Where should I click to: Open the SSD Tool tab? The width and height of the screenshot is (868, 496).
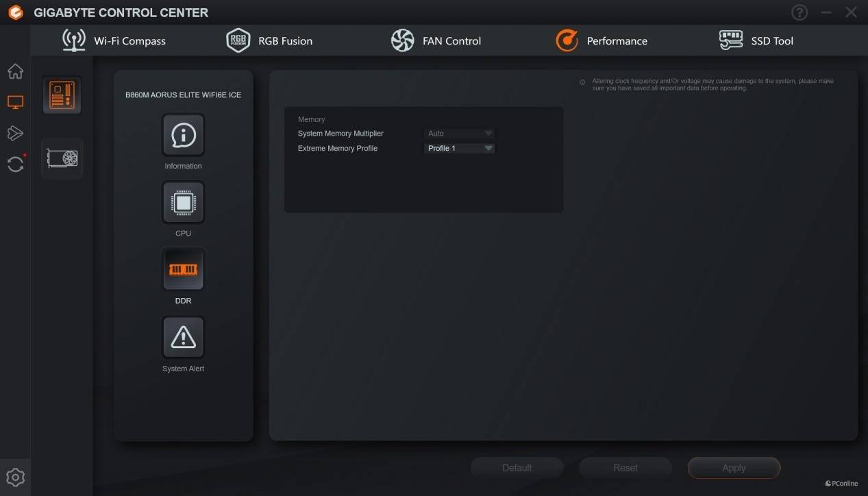[x=756, y=41]
